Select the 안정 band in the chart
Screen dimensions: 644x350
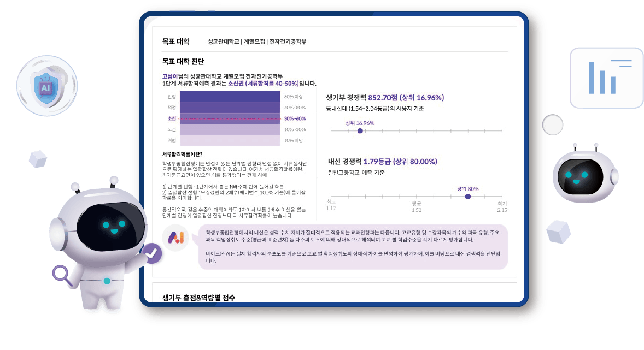click(x=230, y=97)
